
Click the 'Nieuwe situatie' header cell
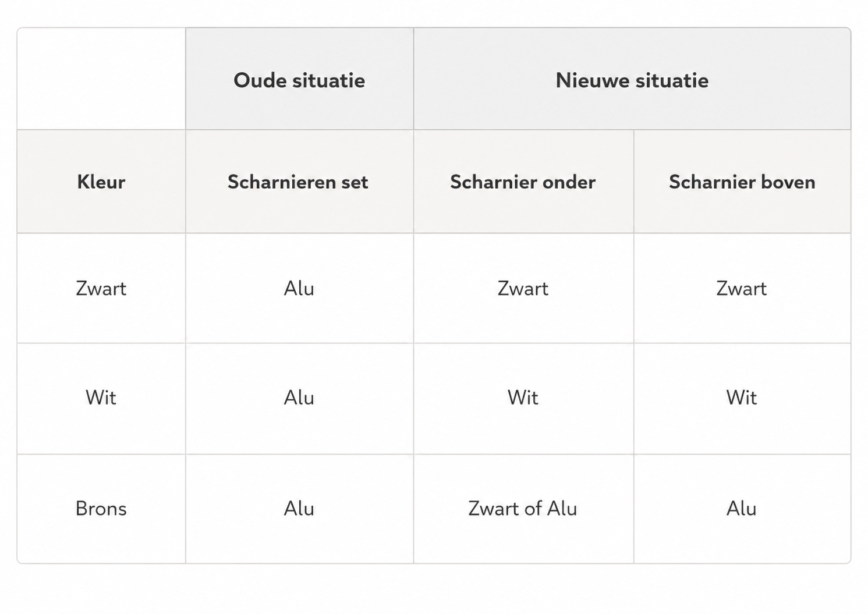pyautogui.click(x=632, y=79)
